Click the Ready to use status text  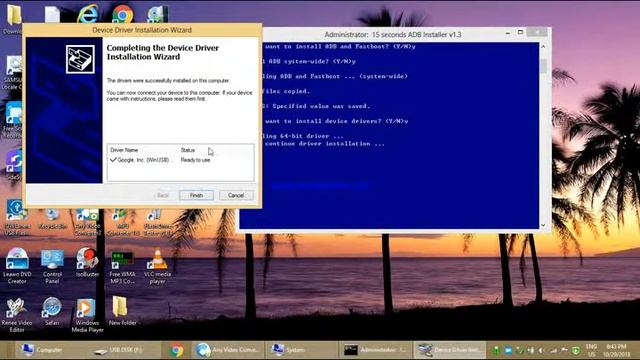click(196, 160)
